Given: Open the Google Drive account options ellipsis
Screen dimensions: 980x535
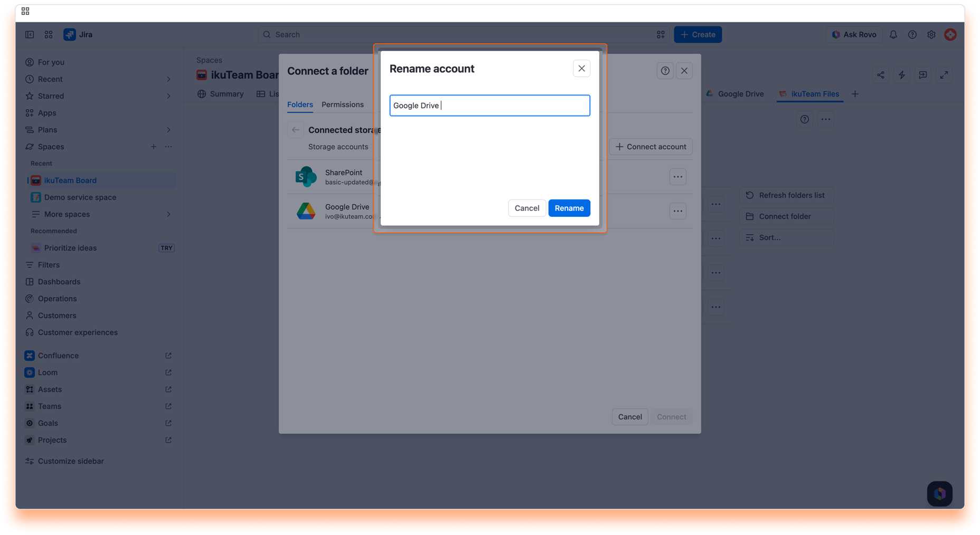Looking at the screenshot, I should (678, 211).
